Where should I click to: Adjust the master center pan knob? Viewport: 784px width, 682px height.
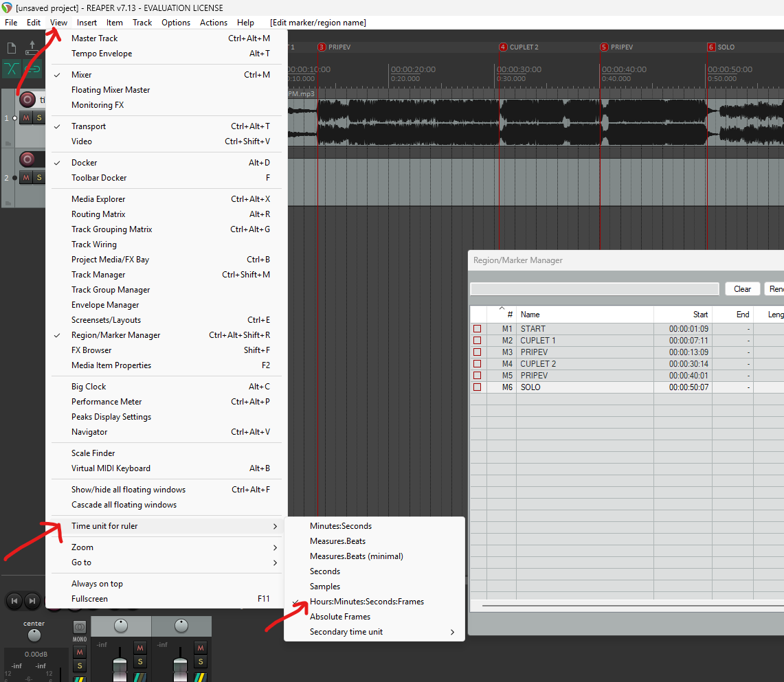[x=34, y=635]
